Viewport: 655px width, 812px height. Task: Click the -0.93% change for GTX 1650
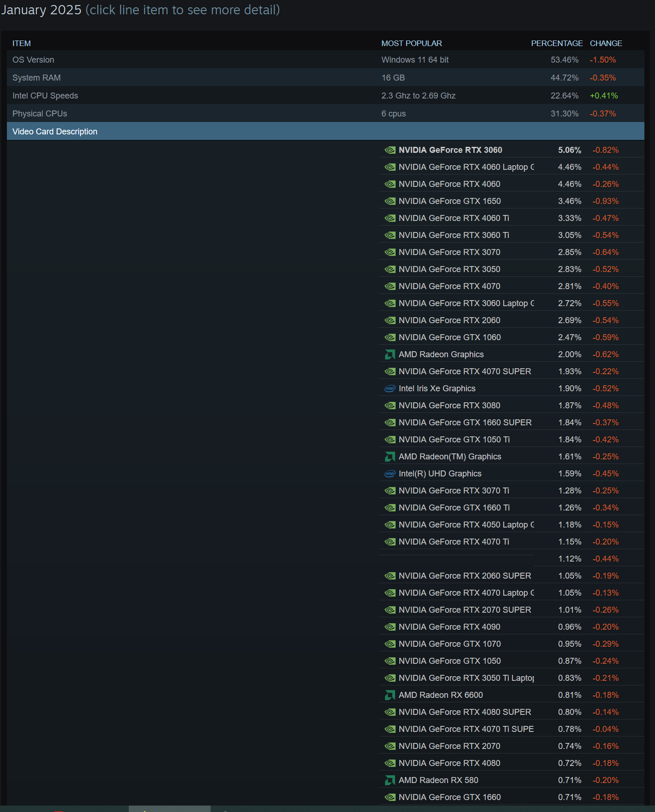pyautogui.click(x=606, y=201)
